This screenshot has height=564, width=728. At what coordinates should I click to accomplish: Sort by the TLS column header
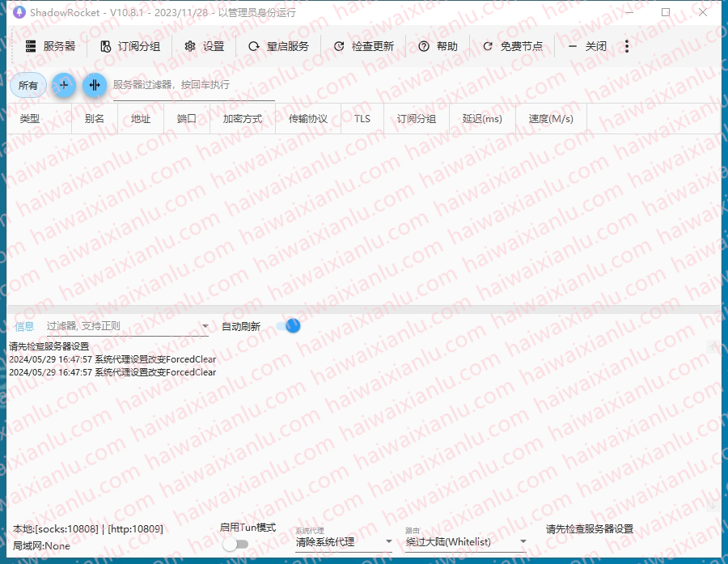(x=362, y=119)
